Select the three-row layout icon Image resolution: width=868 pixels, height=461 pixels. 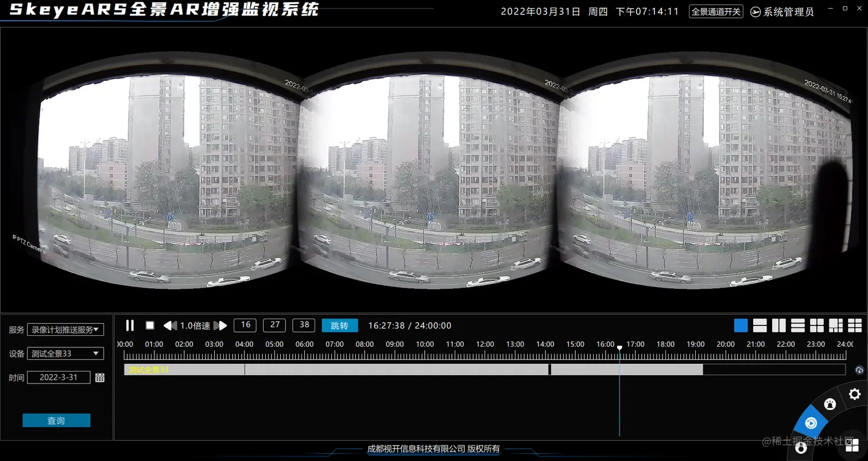[797, 326]
